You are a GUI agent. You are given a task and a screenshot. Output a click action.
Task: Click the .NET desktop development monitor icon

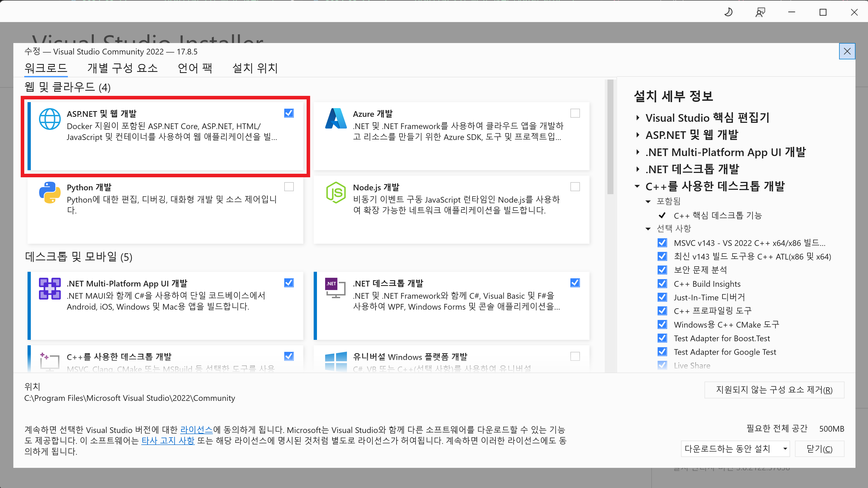[x=335, y=288]
